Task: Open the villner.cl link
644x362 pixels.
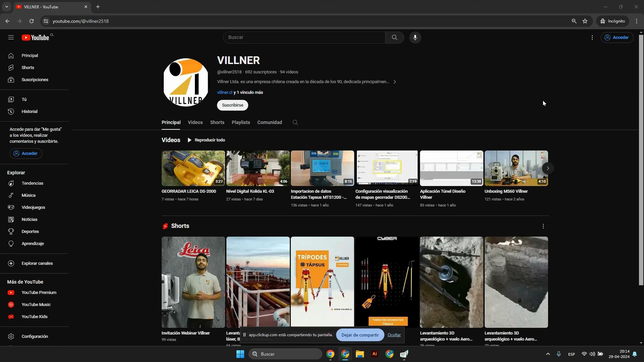Action: click(224, 92)
